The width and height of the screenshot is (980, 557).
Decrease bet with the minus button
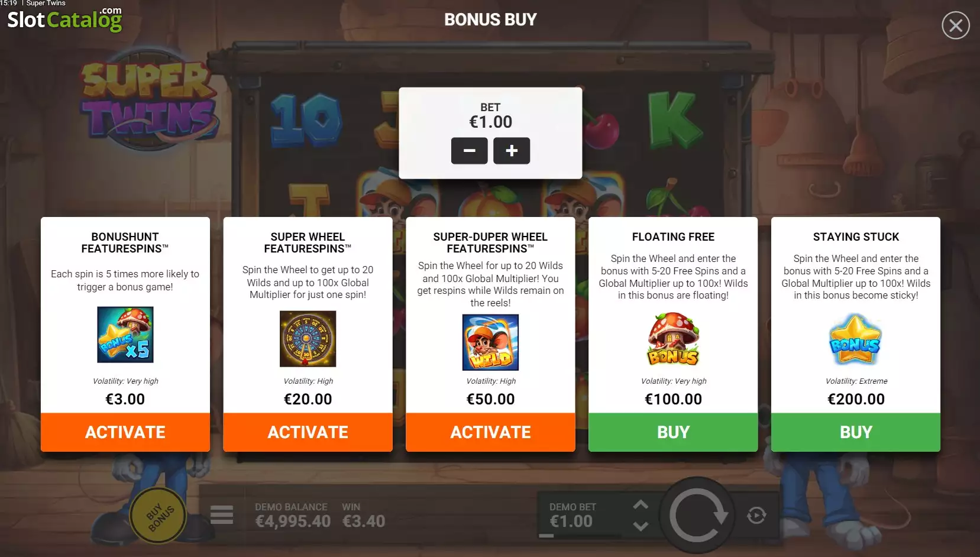(469, 151)
